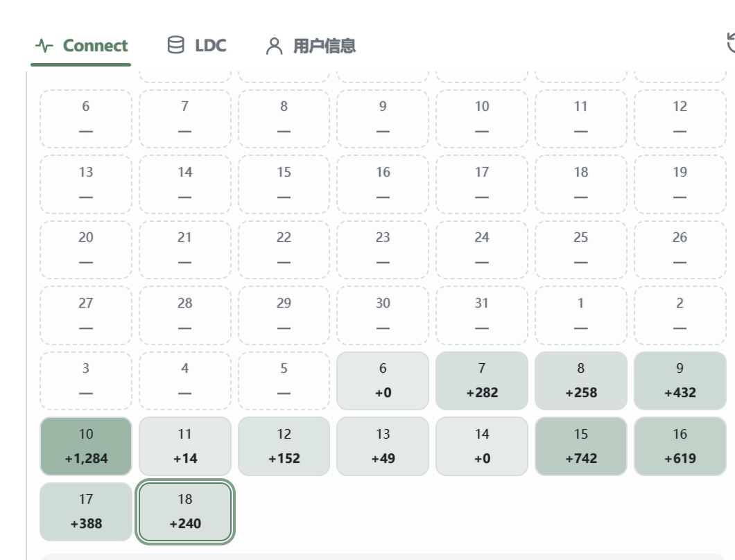Viewport: 735px width, 560px height.
Task: Click day 17 cell showing +388
Action: 86,511
